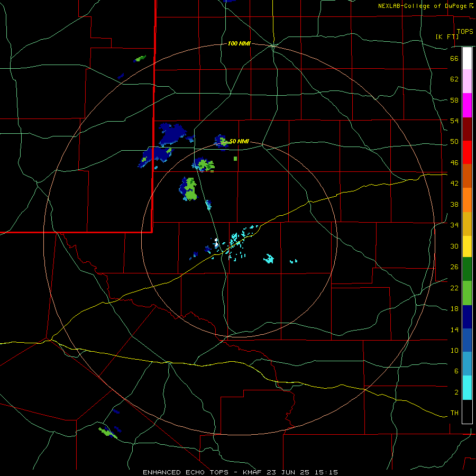Click the "50" legend value
The width and height of the screenshot is (476, 476).
[454, 142]
